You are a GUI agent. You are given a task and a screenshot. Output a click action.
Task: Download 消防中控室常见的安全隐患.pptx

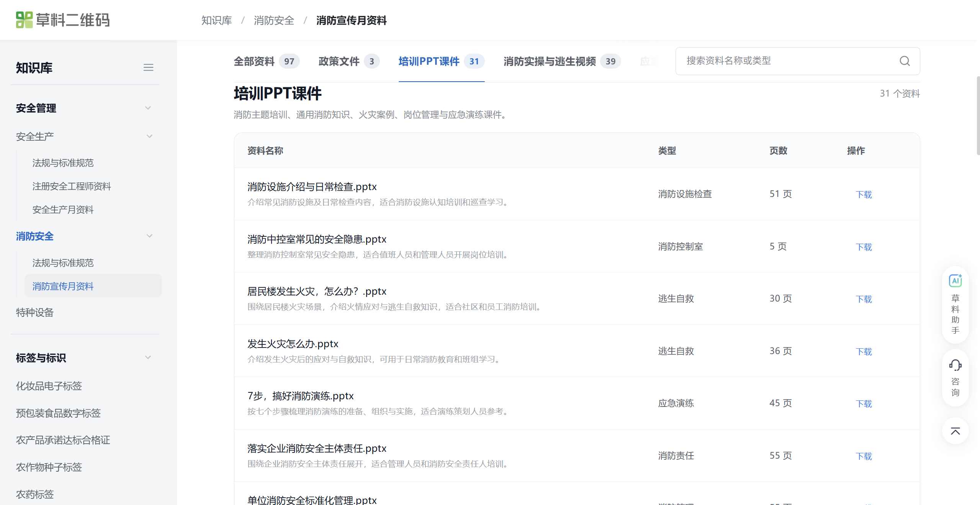(864, 247)
